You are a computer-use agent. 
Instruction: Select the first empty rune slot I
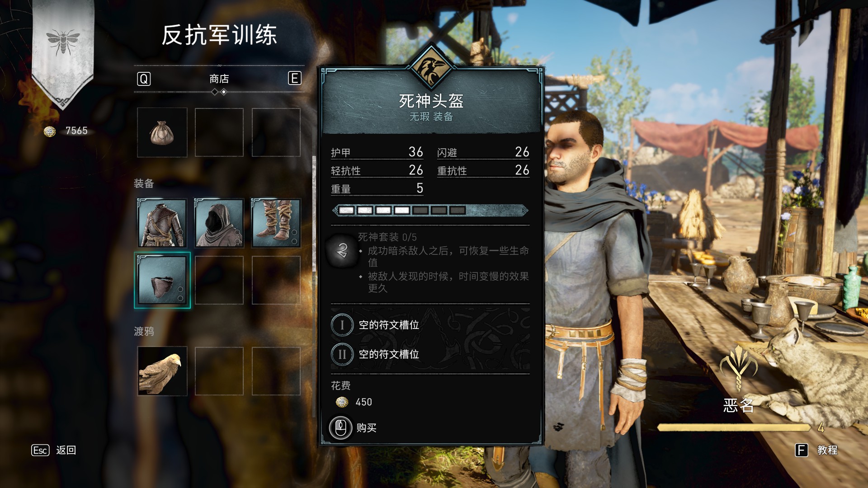(x=375, y=325)
